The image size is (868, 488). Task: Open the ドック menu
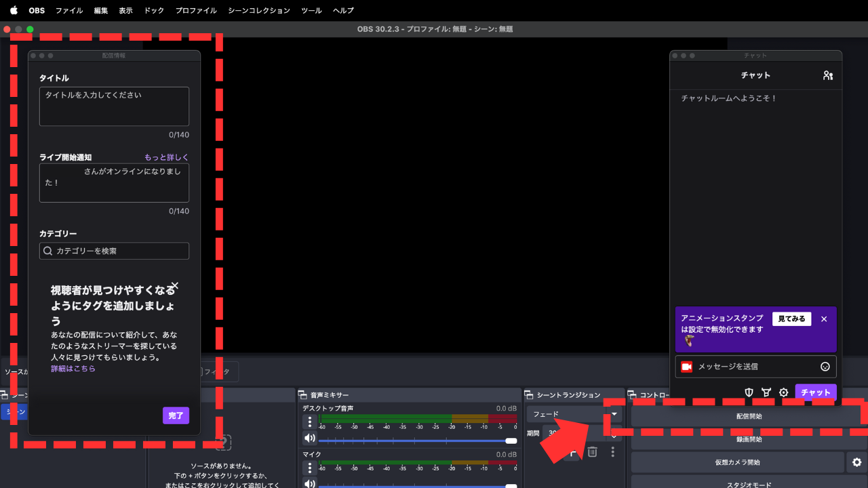coord(154,10)
